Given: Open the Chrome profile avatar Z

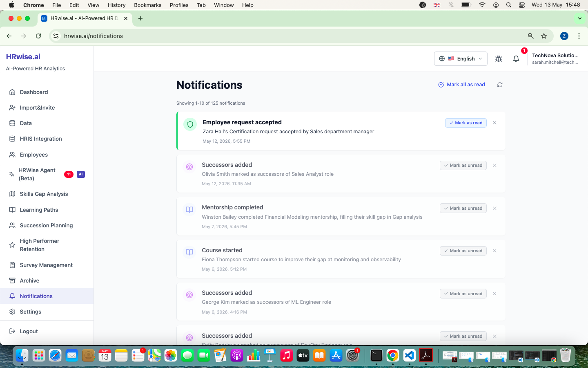Looking at the screenshot, I should [564, 36].
